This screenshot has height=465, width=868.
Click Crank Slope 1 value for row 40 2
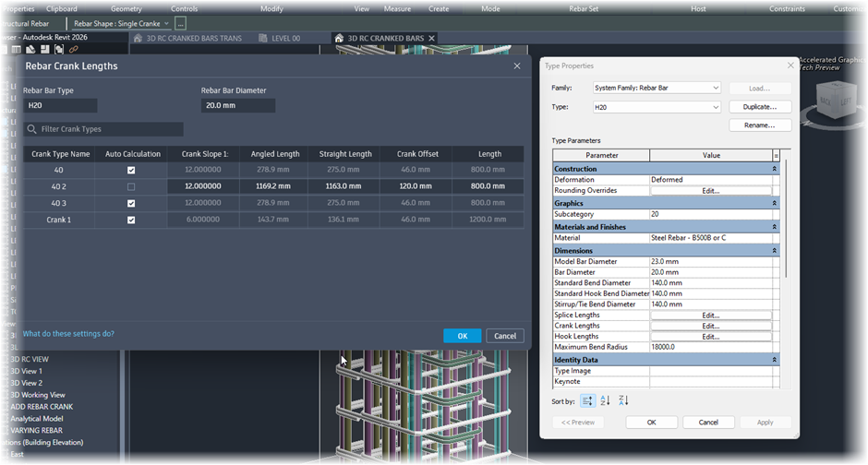203,186
